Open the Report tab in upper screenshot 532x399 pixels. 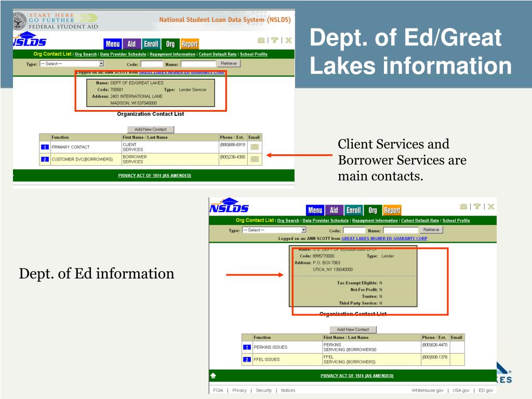click(190, 44)
